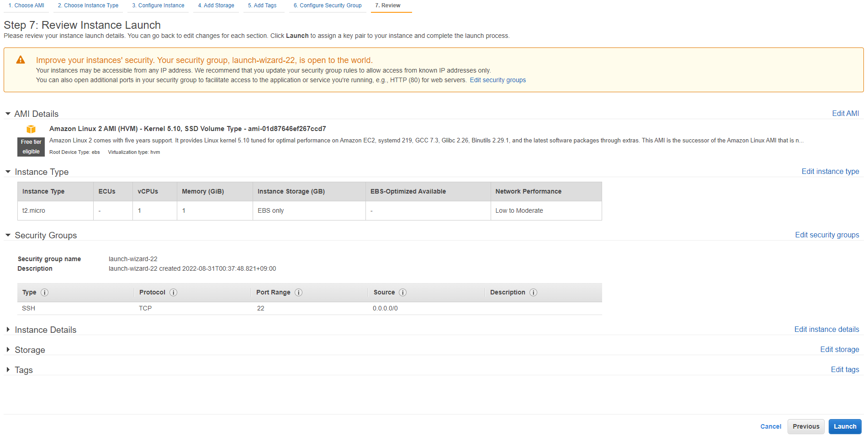
Task: Expand the Tags section
Action: coord(8,370)
